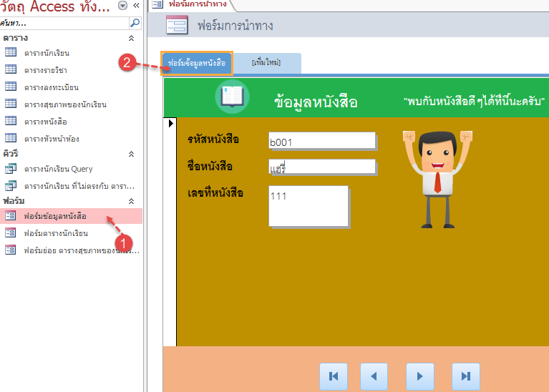This screenshot has width=549, height=392.
Task: Click the previous record arrow button
Action: (x=374, y=376)
